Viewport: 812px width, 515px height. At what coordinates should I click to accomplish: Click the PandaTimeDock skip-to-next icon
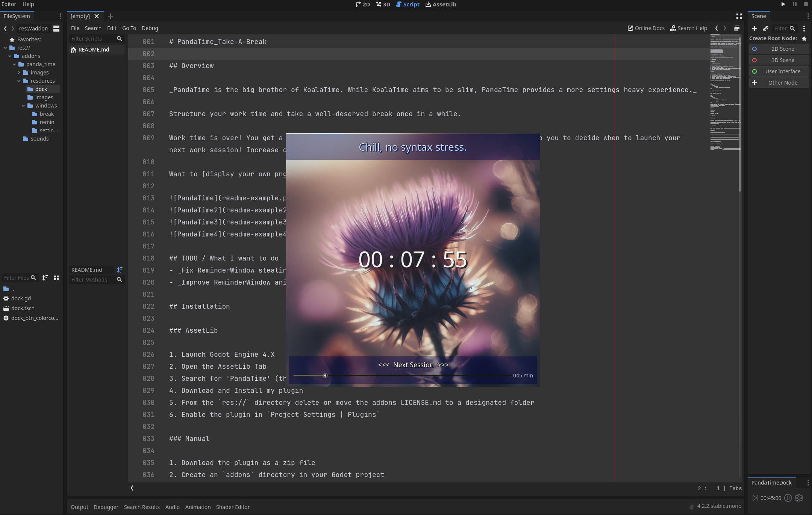(x=755, y=498)
